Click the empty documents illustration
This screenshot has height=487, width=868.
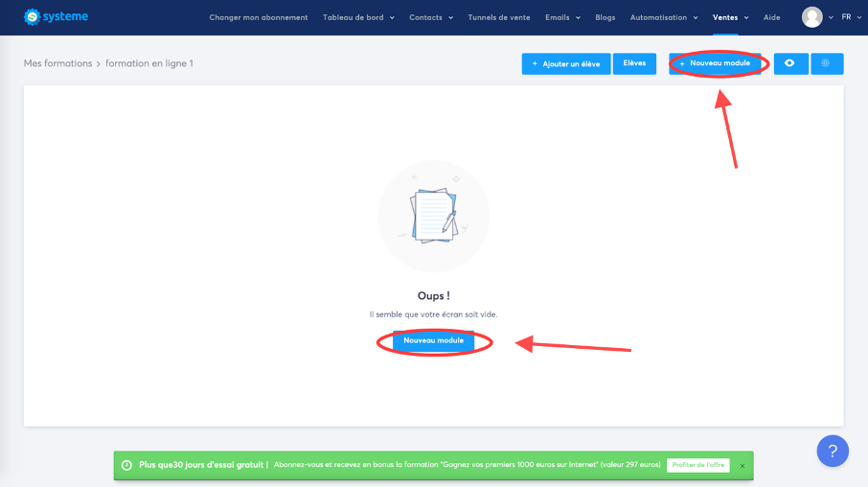pyautogui.click(x=433, y=216)
